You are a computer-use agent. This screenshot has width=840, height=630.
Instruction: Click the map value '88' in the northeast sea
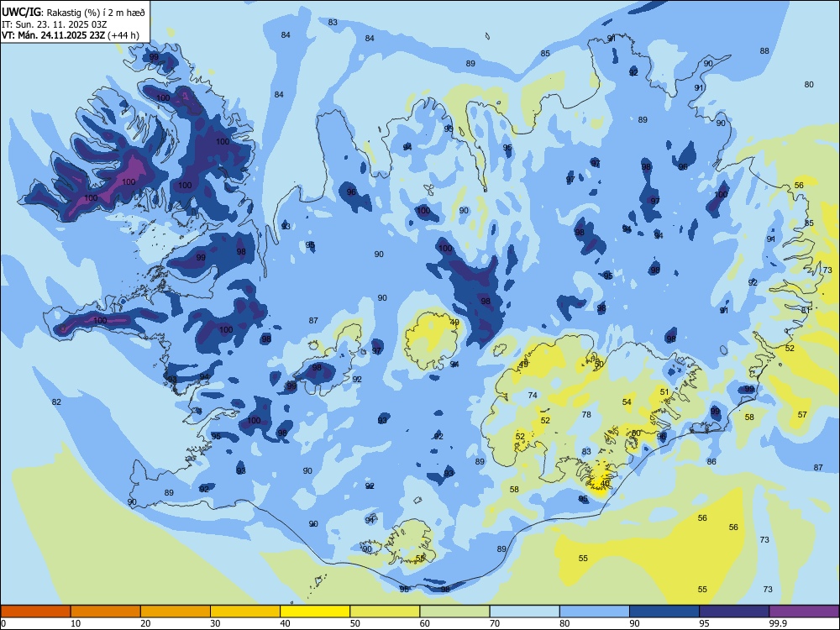coord(764,51)
